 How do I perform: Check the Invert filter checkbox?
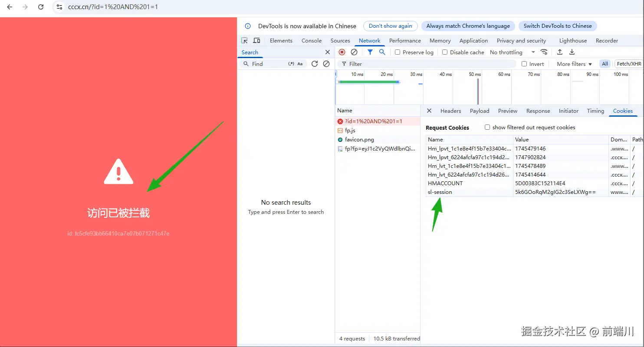click(x=524, y=64)
